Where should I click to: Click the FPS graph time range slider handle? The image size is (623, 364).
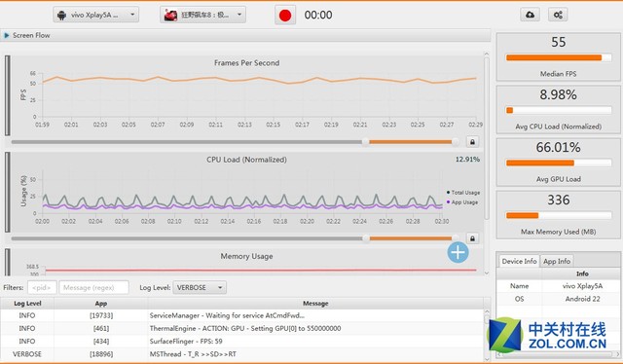point(365,142)
